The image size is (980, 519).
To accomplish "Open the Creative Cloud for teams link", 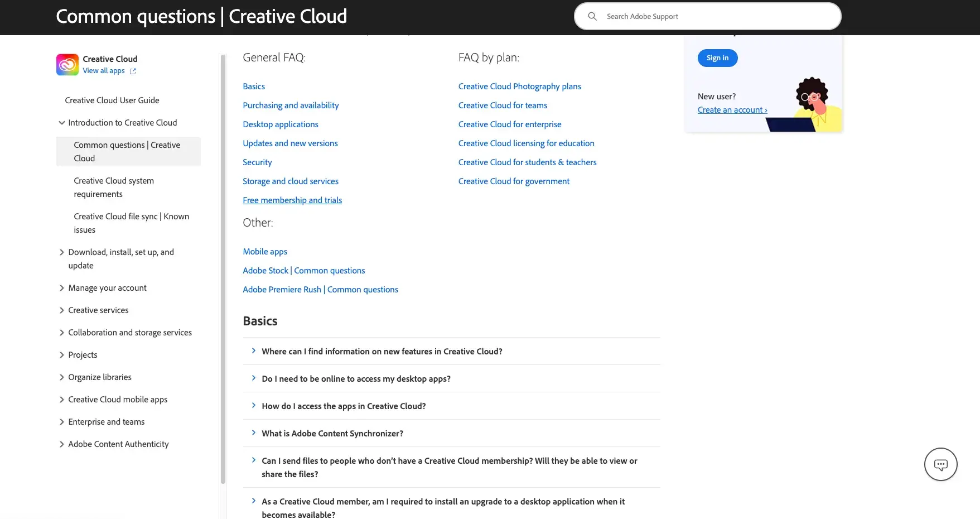I will point(502,105).
